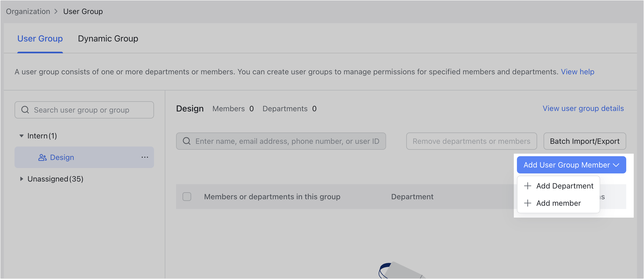The width and height of the screenshot is (644, 279).
Task: Open the View help link
Action: [x=577, y=72]
